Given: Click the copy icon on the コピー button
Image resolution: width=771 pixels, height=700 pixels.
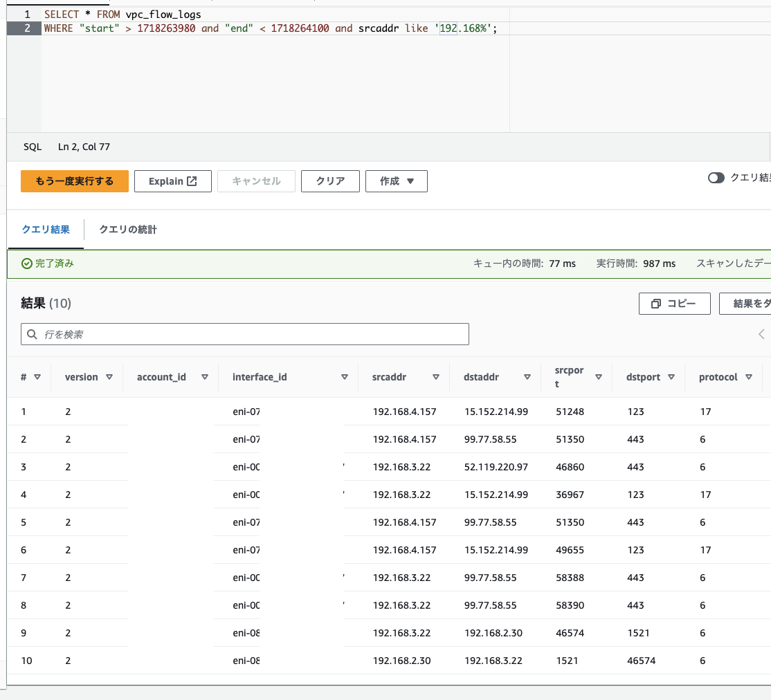Looking at the screenshot, I should 656,303.
